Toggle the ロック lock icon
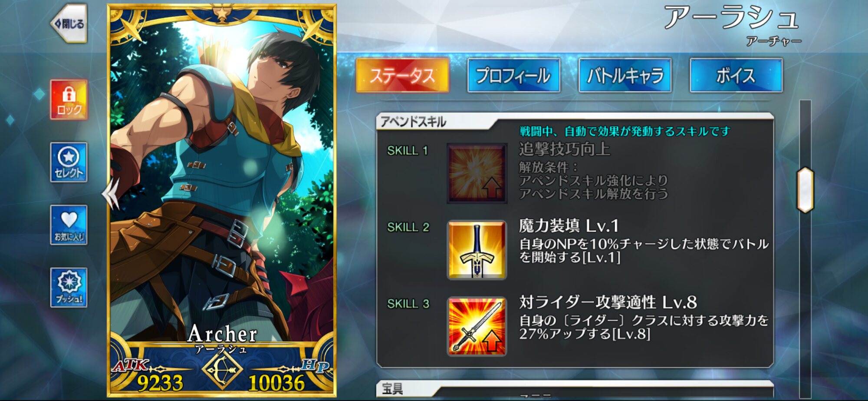Screen dimensions: 868x401 [x=69, y=99]
